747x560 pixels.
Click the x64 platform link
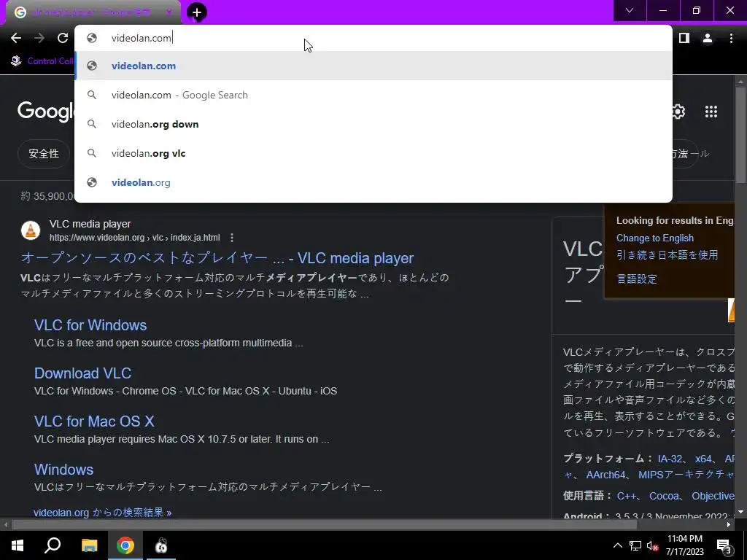[x=703, y=459]
